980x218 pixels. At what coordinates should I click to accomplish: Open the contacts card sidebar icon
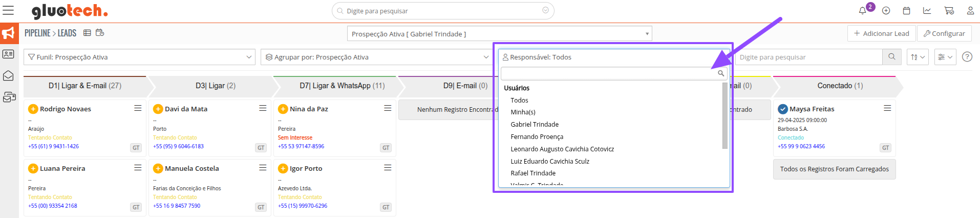[x=9, y=54]
